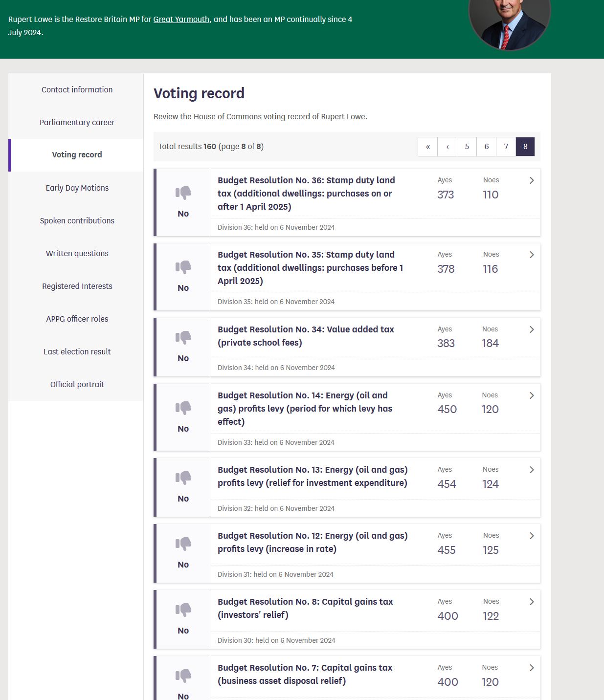Click thumbs-down icon for Budget Resolution No. 8
Screen dimensions: 604x700
tap(183, 610)
